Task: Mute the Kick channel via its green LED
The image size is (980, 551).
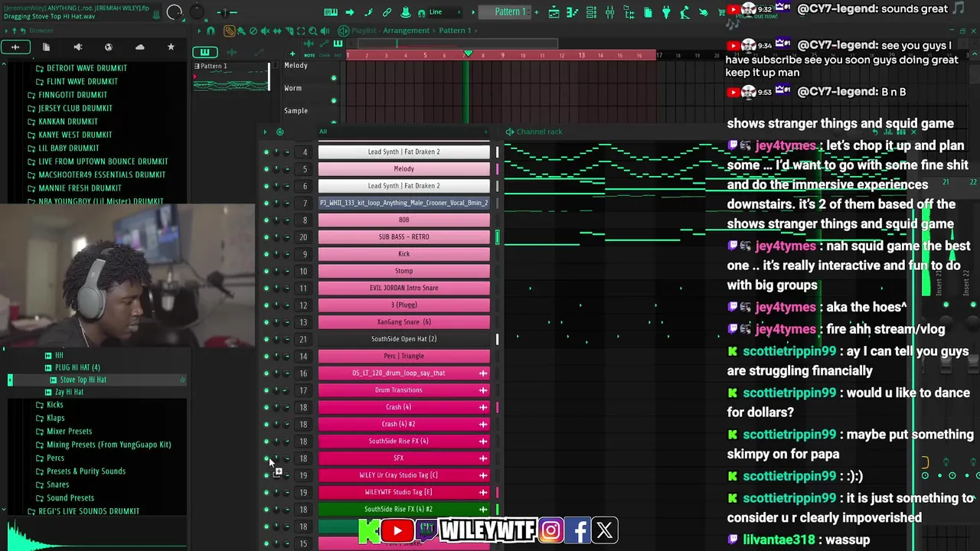Action: tap(266, 254)
